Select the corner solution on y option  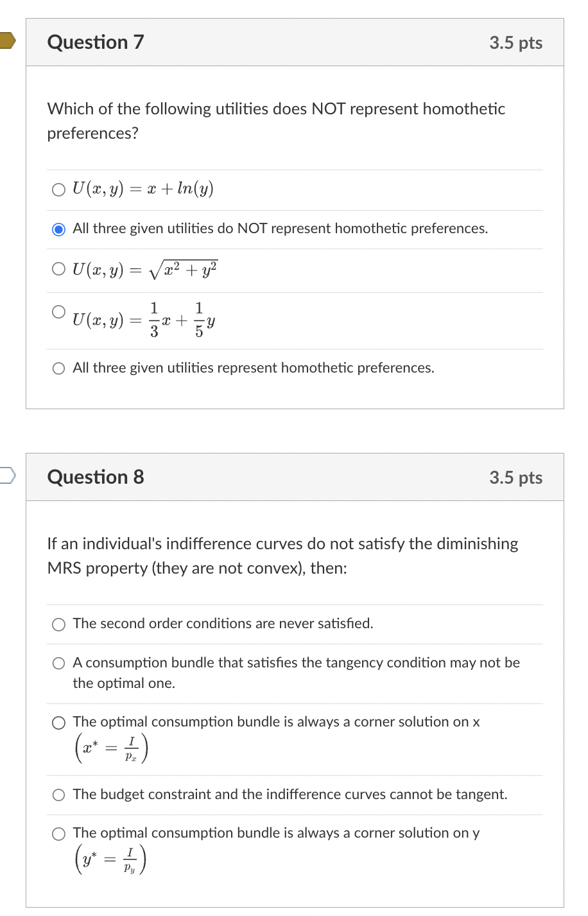(58, 833)
